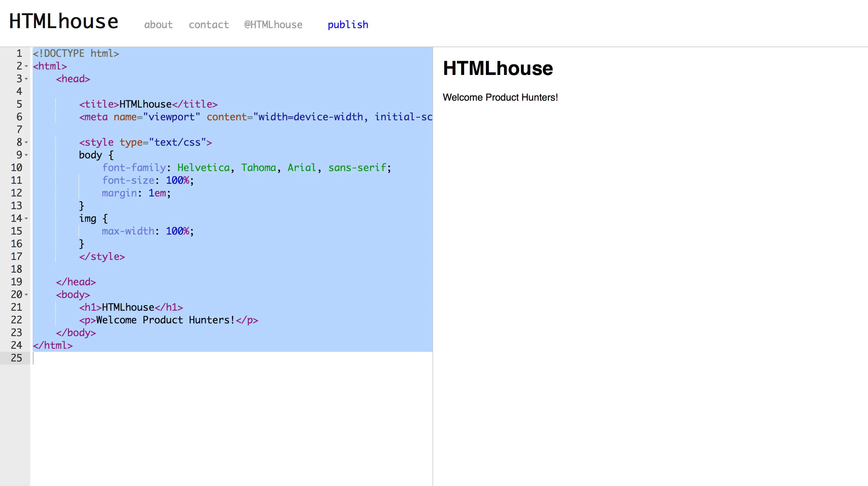Click the style type="text/css" tag
The width and height of the screenshot is (868, 486).
[146, 142]
